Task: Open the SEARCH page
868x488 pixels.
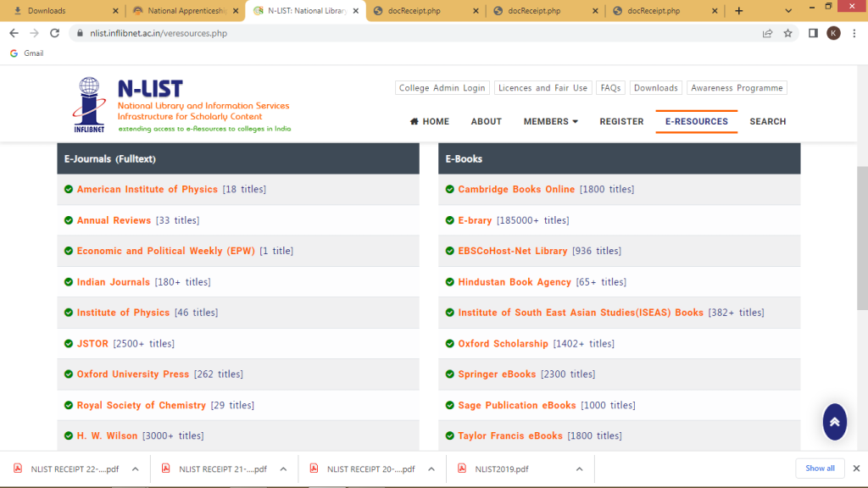Action: point(768,121)
